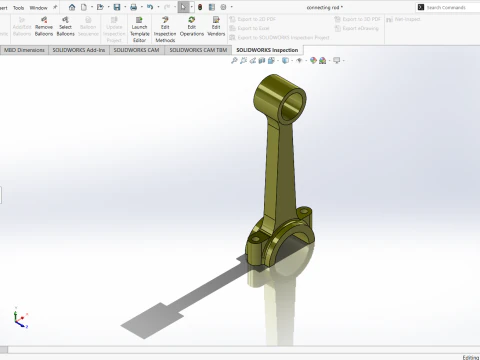This screenshot has width=480, height=360.
Task: Open Edit Inspection Methods
Action: click(x=165, y=29)
